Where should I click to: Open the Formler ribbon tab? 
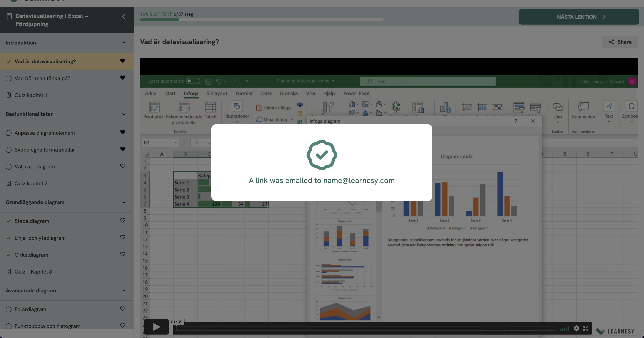(244, 93)
